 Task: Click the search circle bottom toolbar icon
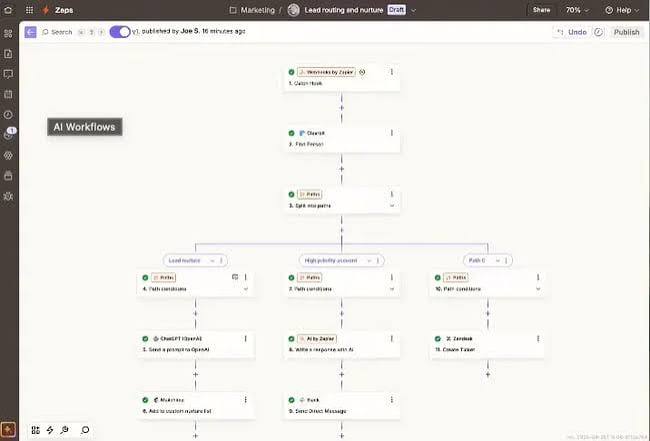[85, 430]
